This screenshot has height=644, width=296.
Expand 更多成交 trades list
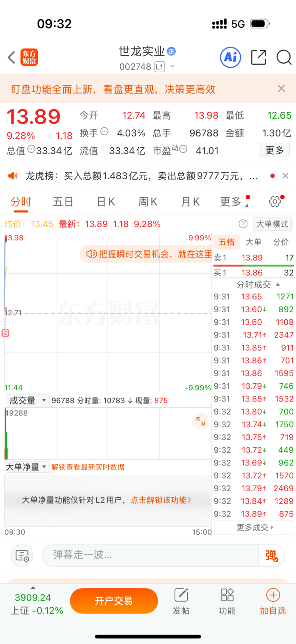[254, 527]
